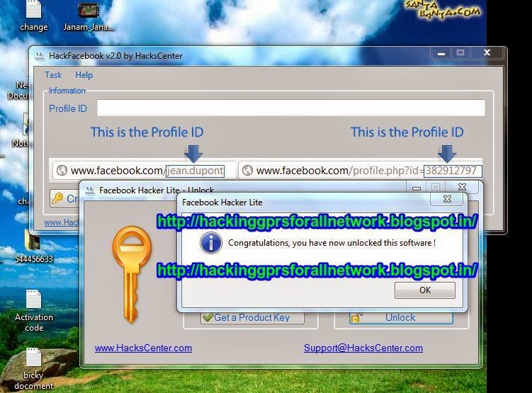Select the Activation code document icon

pos(34,311)
